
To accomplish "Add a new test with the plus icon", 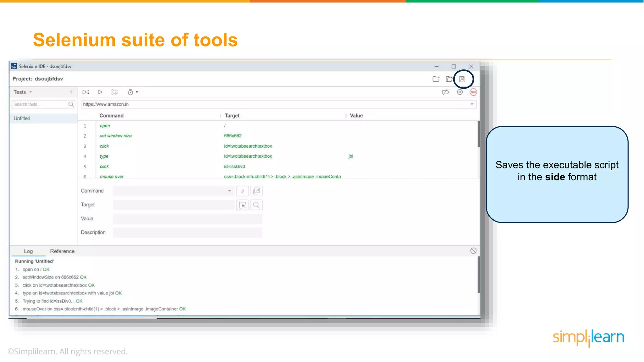I will pos(71,92).
